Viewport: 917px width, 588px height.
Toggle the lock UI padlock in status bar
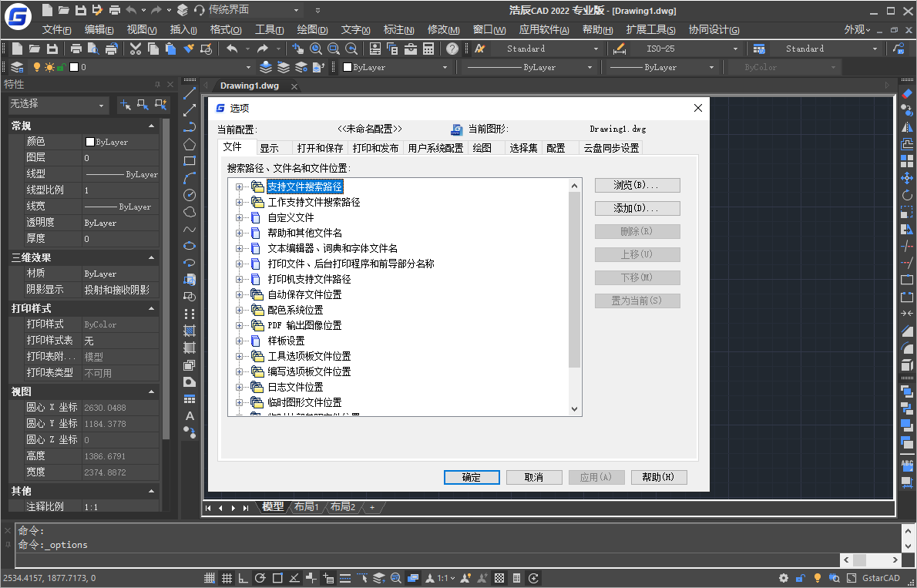pos(801,578)
